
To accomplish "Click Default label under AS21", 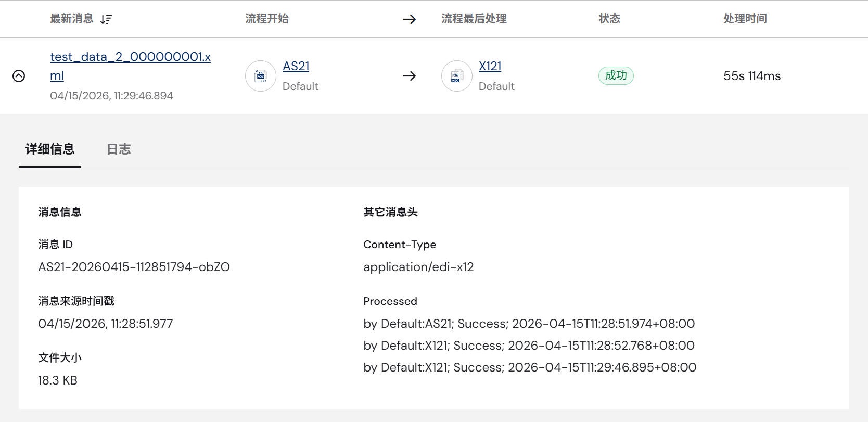I will click(300, 86).
